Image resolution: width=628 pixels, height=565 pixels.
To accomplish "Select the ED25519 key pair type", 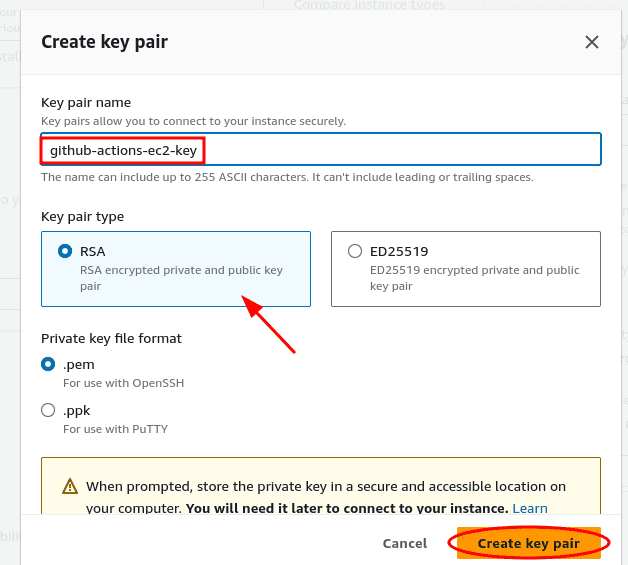I will [354, 251].
